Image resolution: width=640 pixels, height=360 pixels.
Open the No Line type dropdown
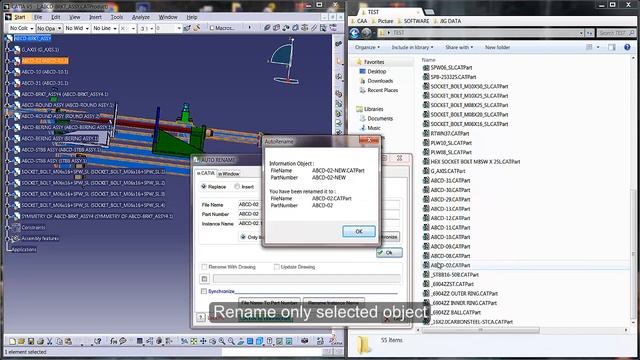[104, 28]
